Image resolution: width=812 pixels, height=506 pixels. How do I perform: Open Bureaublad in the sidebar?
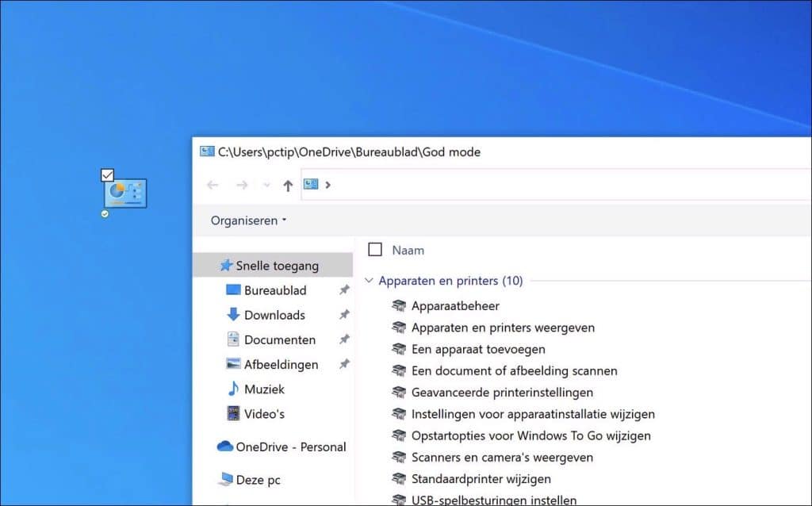pyautogui.click(x=275, y=290)
